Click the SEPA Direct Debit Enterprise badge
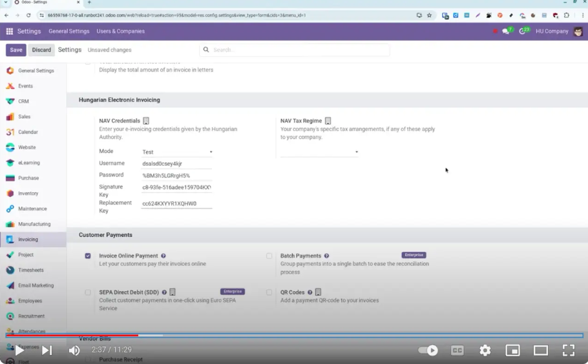Screen dimensions: 588x364 click(233, 291)
